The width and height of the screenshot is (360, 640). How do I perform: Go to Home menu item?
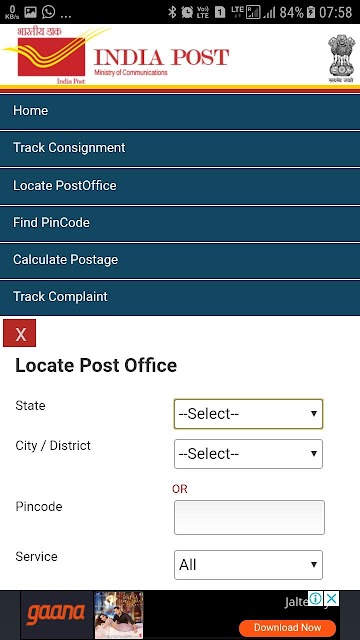coord(180,111)
